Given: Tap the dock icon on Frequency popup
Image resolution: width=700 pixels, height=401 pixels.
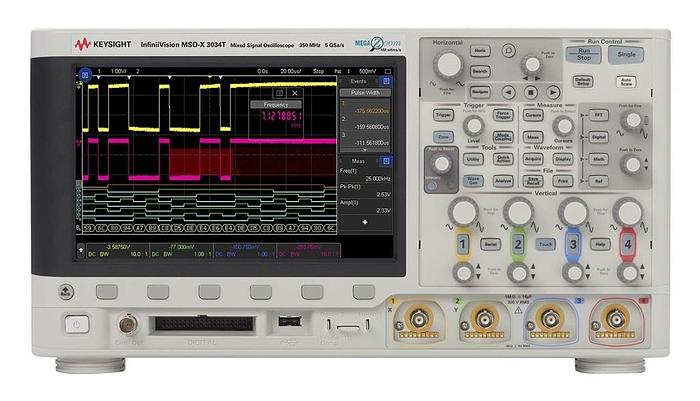Looking at the screenshot, I should (x=279, y=93).
